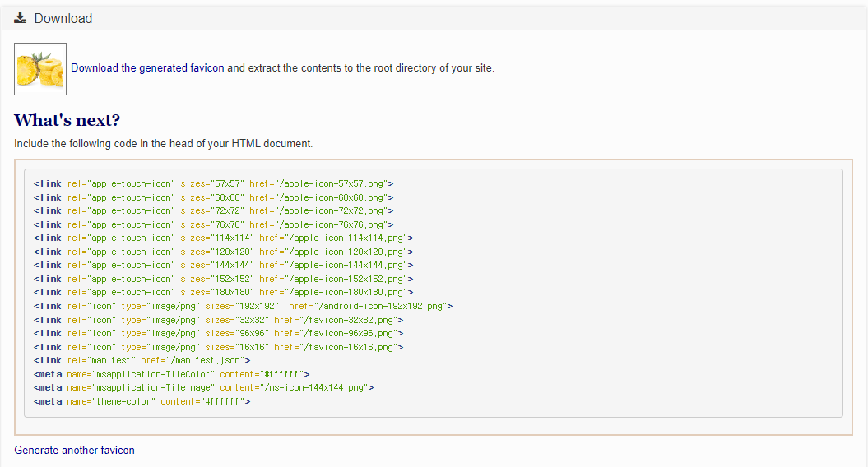Click the 'Download' header title
Viewport: 868px width, 467px height.
tap(63, 18)
